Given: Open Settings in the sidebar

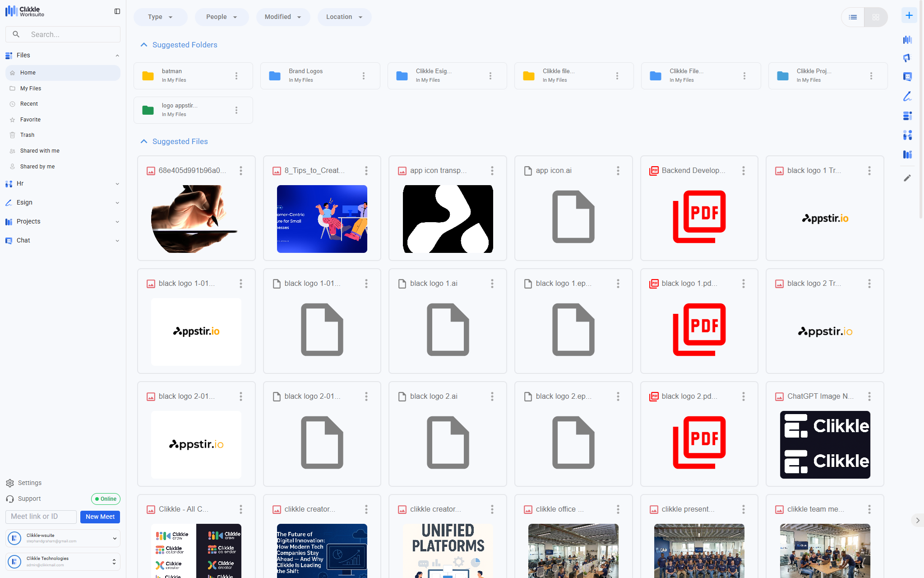Looking at the screenshot, I should click(x=29, y=483).
